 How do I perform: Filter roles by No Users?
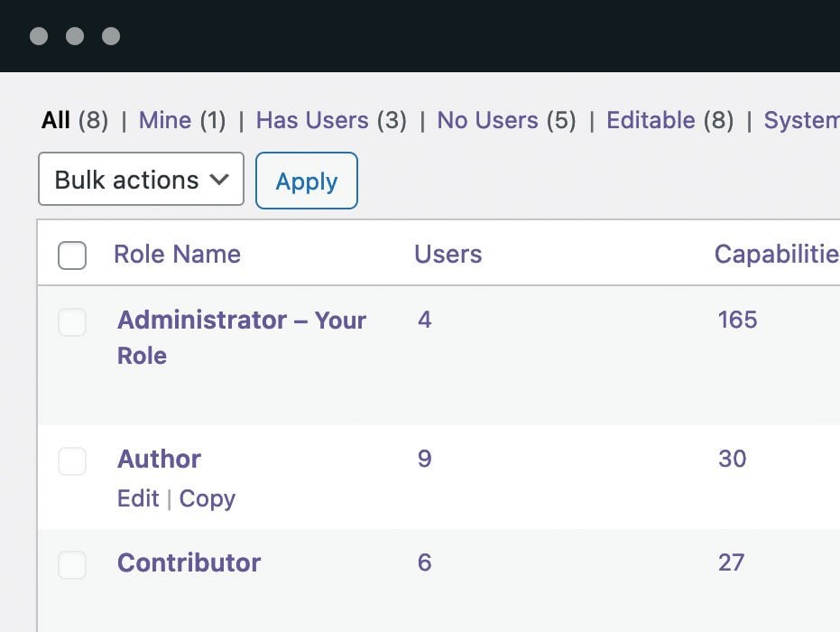coord(487,120)
